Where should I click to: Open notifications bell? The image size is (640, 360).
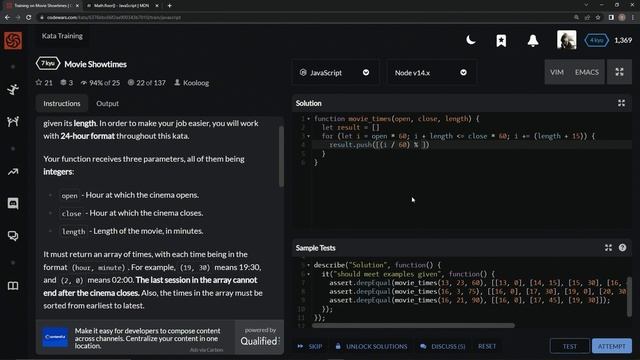pos(533,40)
